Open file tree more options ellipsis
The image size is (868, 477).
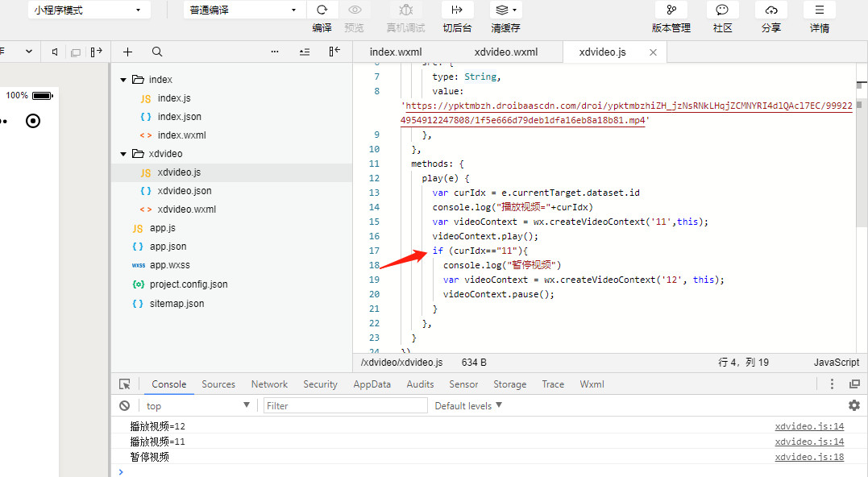pyautogui.click(x=275, y=52)
